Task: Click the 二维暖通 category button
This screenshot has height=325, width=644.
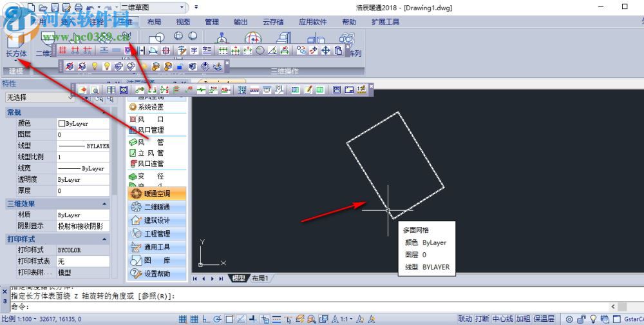Action: [x=157, y=207]
